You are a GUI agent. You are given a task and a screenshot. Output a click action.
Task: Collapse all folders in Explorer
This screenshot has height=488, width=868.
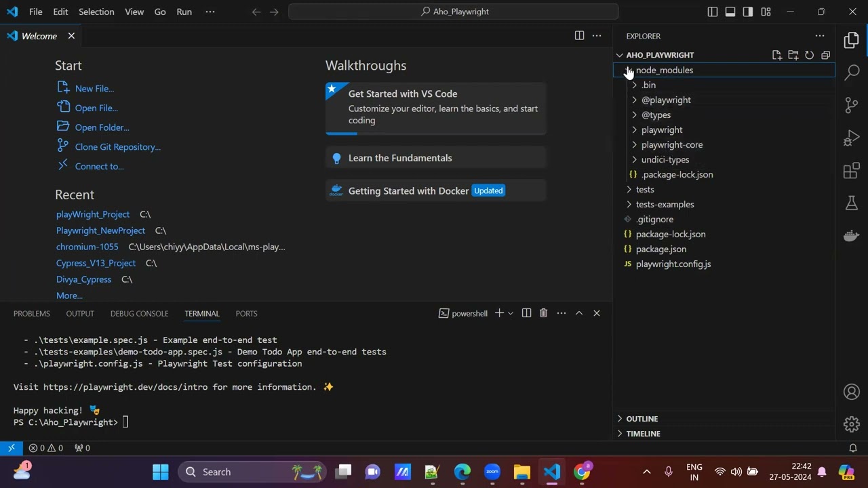click(826, 55)
